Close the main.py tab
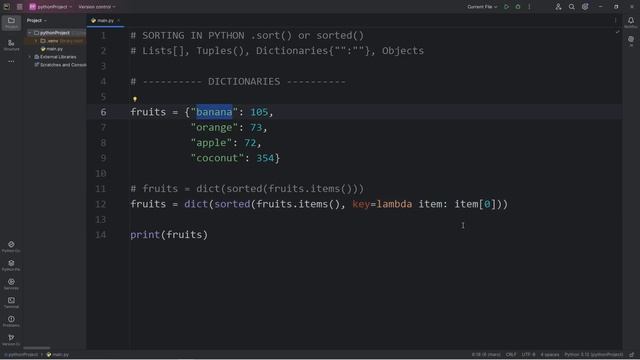 click(119, 20)
